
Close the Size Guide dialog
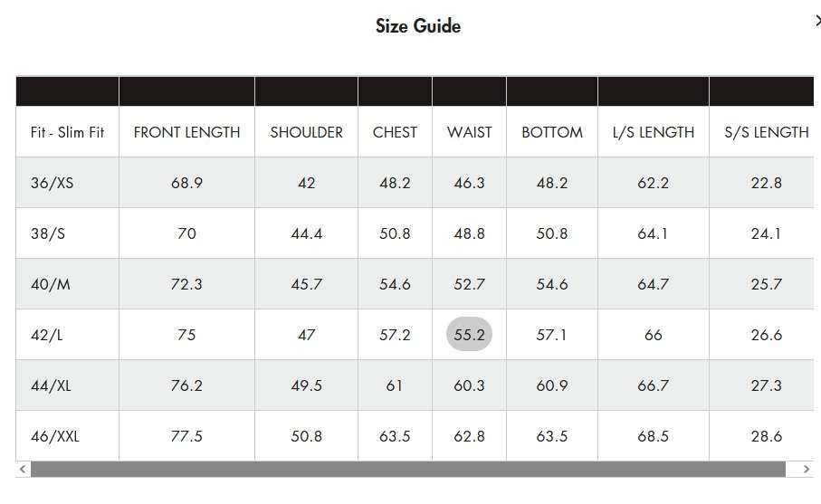coord(817,21)
